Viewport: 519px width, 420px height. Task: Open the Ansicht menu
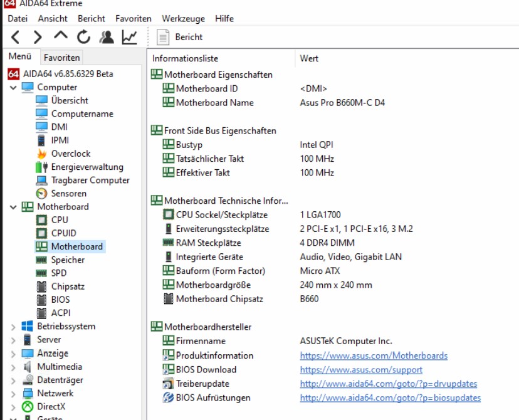[53, 19]
